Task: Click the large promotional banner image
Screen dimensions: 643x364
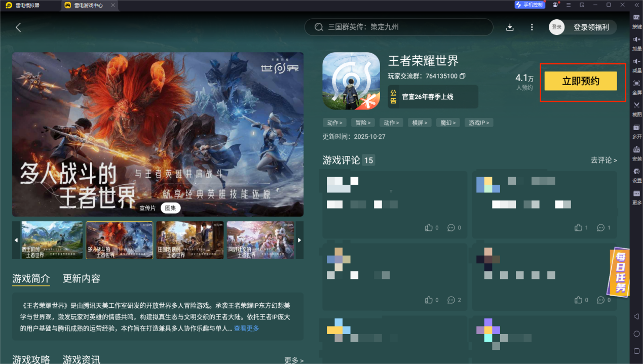Action: click(158, 134)
